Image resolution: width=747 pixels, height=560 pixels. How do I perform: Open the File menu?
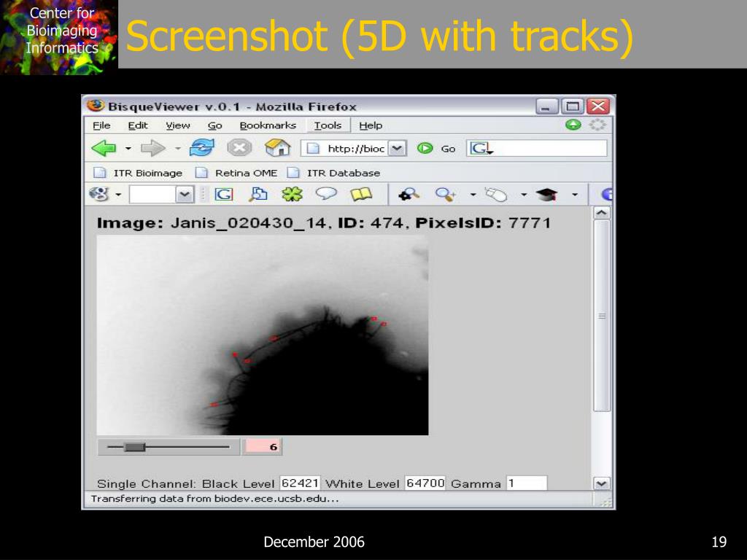click(101, 125)
